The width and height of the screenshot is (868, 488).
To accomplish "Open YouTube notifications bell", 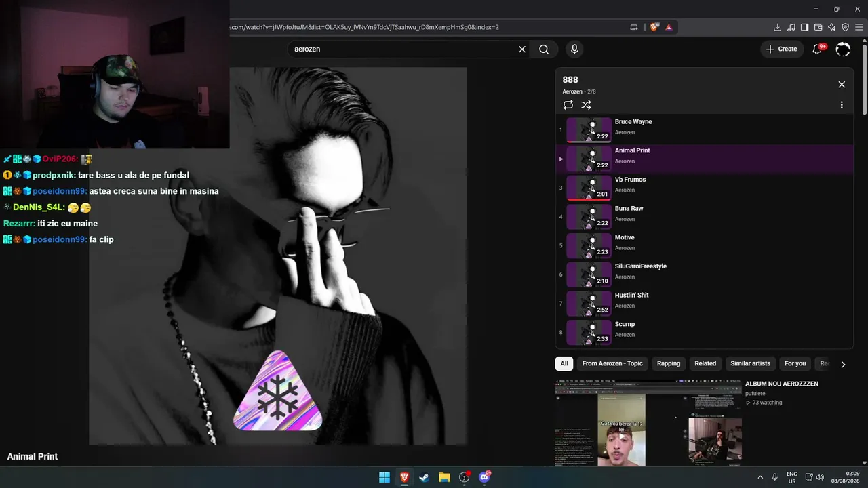I will click(818, 49).
